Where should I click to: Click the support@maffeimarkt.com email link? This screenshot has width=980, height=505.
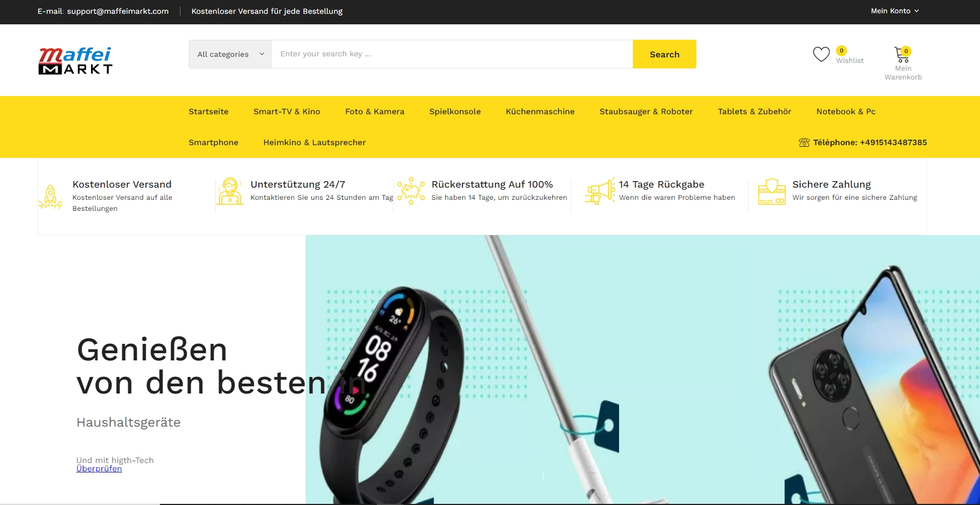tap(118, 11)
